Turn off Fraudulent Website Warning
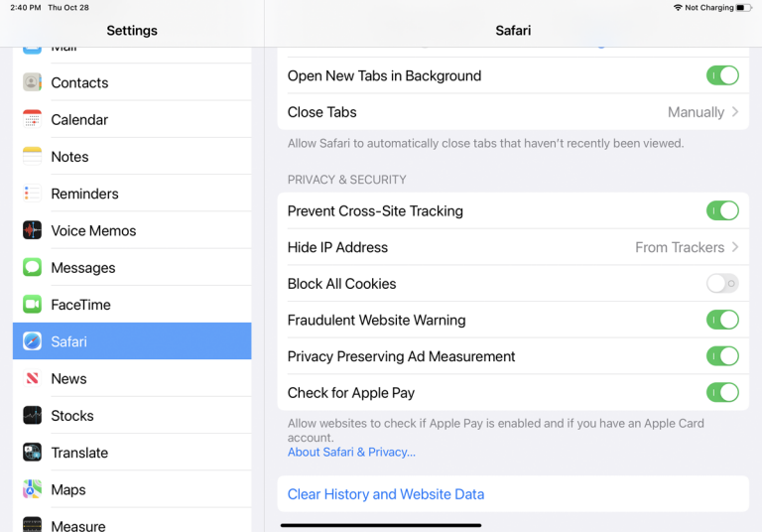The width and height of the screenshot is (762, 532). pyautogui.click(x=721, y=320)
